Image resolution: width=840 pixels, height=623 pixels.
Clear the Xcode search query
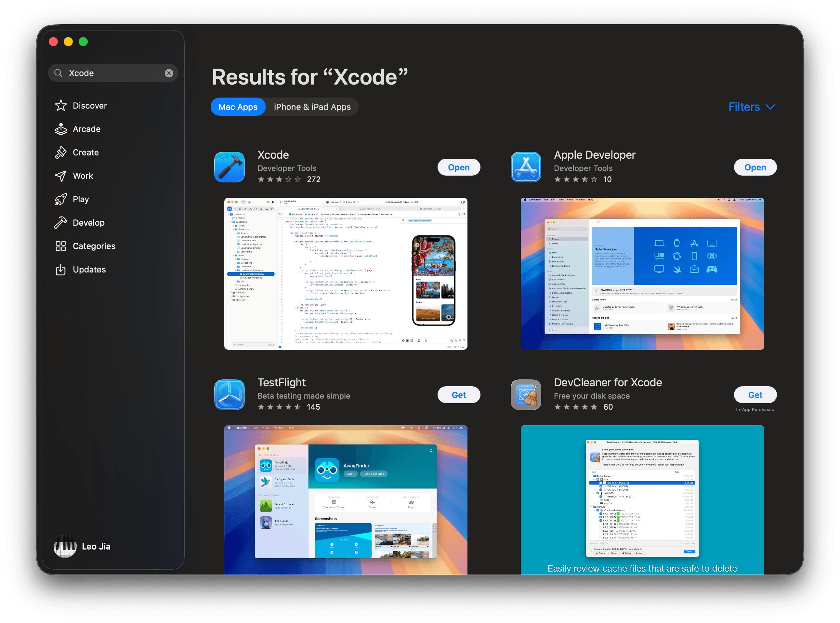pyautogui.click(x=169, y=73)
